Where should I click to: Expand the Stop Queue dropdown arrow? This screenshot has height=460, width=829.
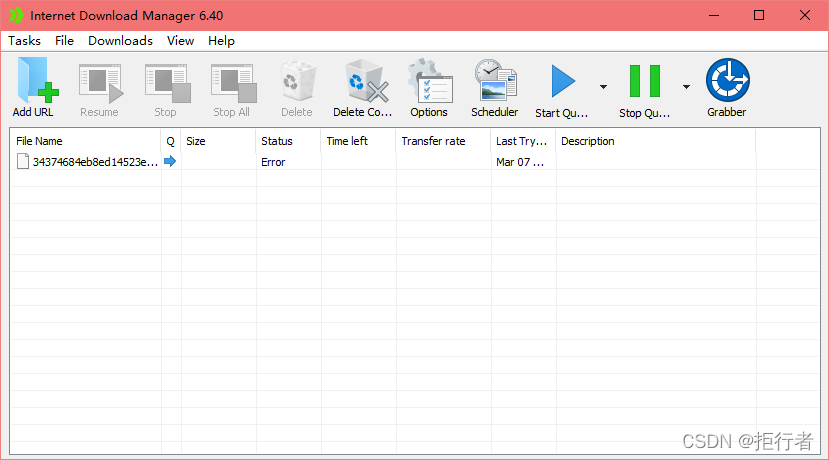pos(686,87)
